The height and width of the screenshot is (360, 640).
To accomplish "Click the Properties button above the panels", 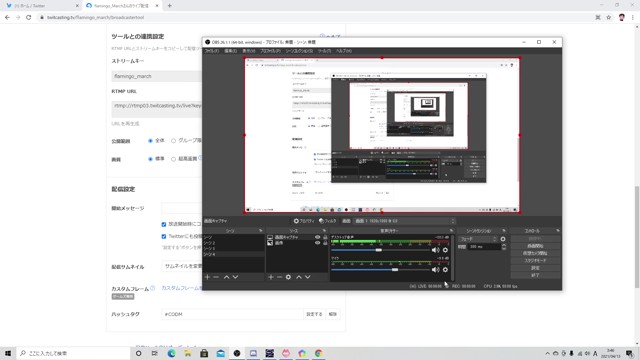I will 304,221.
